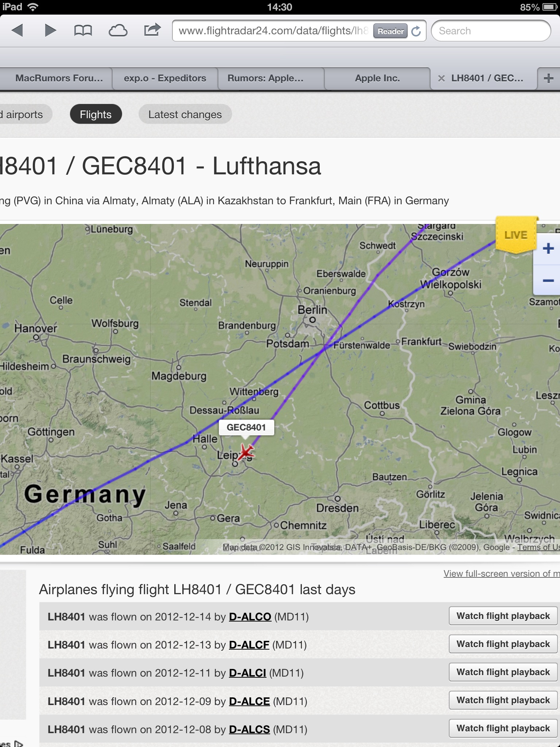Select the airports navigation pill
The width and height of the screenshot is (560, 747).
(26, 115)
